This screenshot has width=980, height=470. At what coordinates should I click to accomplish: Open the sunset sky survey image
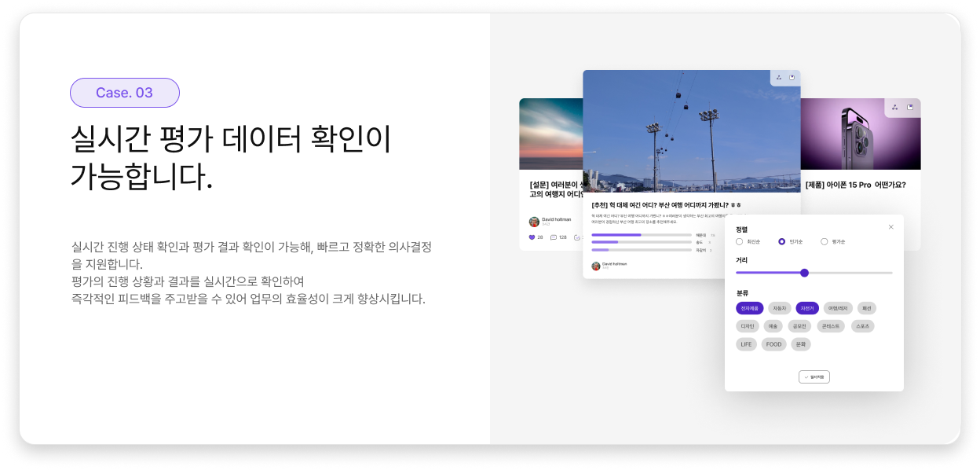(x=550, y=134)
